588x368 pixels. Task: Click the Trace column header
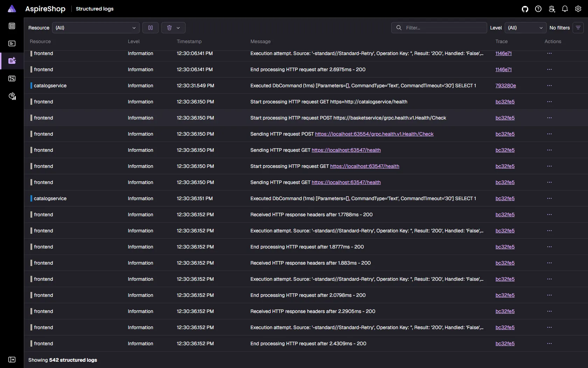tap(502, 41)
